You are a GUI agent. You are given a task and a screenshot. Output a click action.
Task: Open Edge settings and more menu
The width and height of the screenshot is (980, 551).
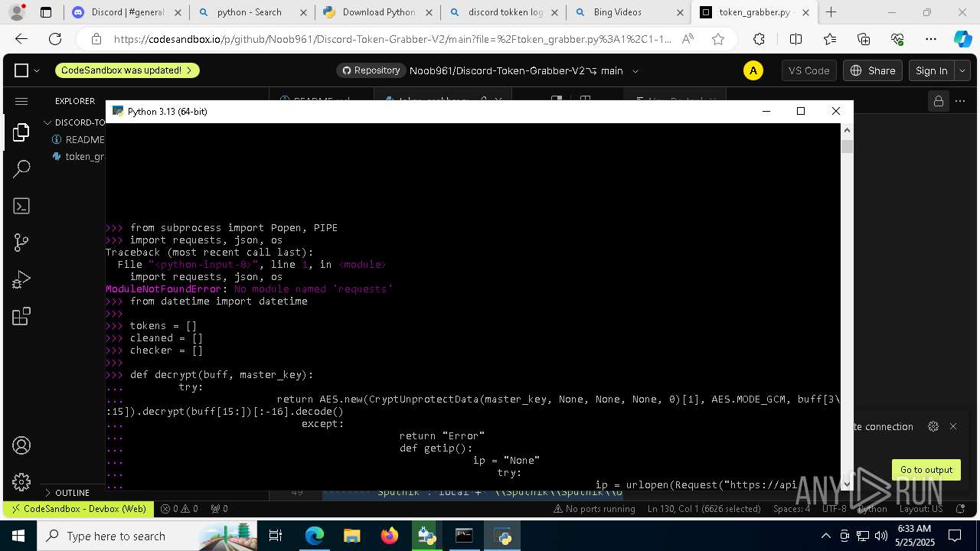(931, 39)
